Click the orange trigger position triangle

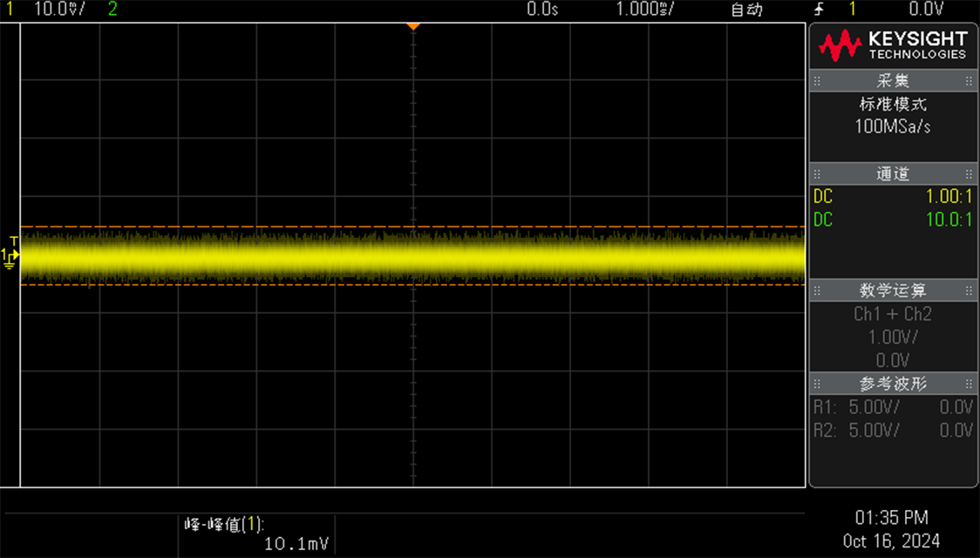[413, 26]
